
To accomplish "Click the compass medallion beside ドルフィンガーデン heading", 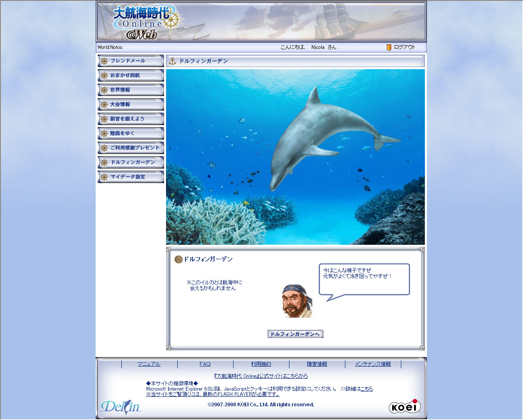I will point(178,259).
